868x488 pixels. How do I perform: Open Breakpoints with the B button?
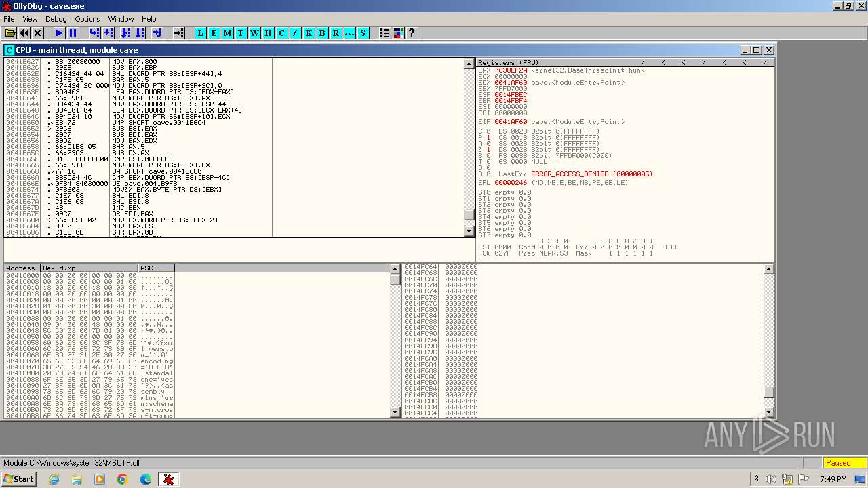click(x=322, y=33)
